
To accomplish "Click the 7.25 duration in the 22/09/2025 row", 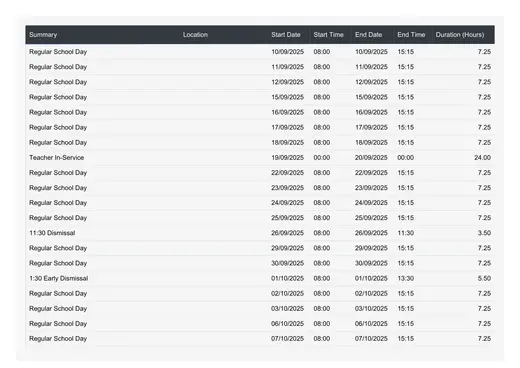I will click(x=484, y=173).
